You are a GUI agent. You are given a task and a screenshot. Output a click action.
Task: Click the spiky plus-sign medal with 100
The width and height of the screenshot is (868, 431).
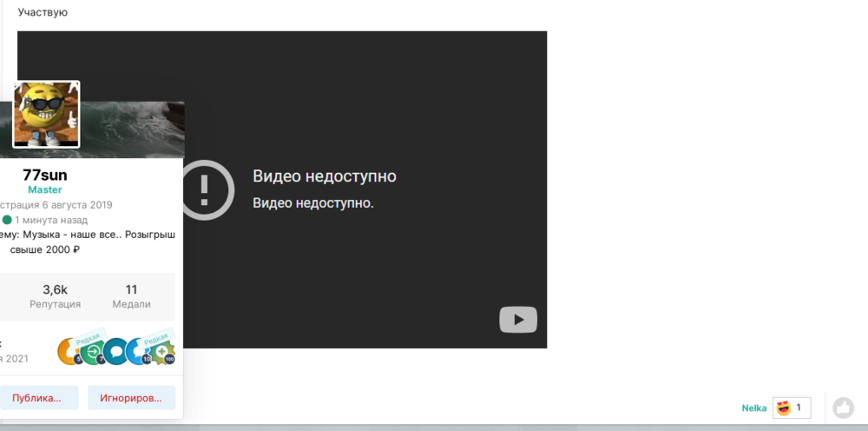coord(162,352)
